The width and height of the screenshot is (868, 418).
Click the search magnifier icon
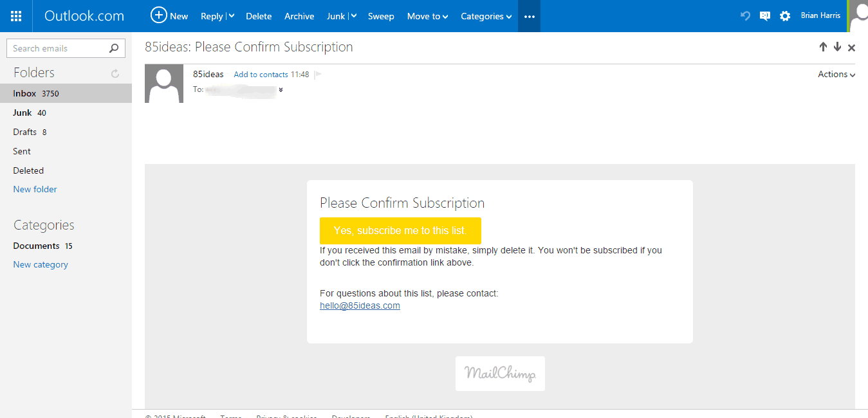coord(114,48)
